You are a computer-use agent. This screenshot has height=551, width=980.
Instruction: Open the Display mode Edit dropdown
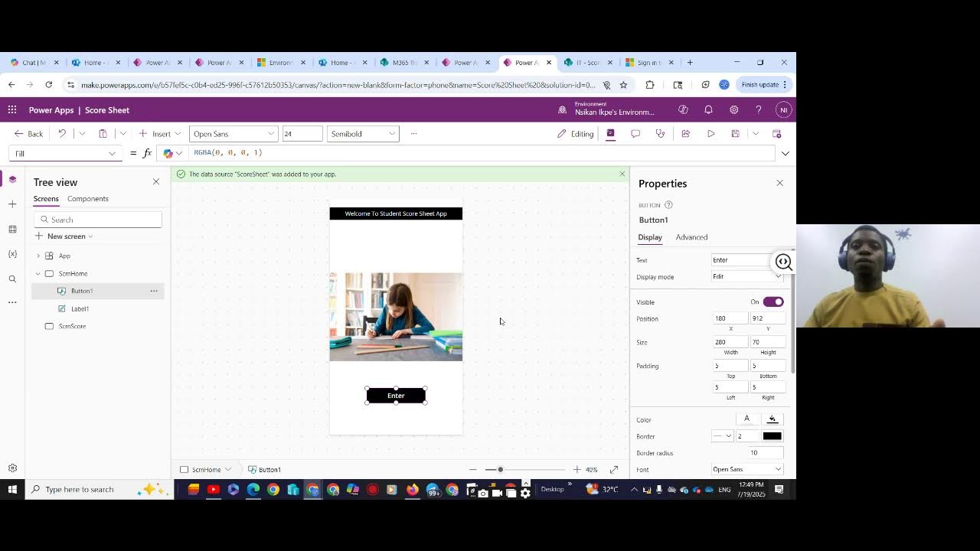747,276
